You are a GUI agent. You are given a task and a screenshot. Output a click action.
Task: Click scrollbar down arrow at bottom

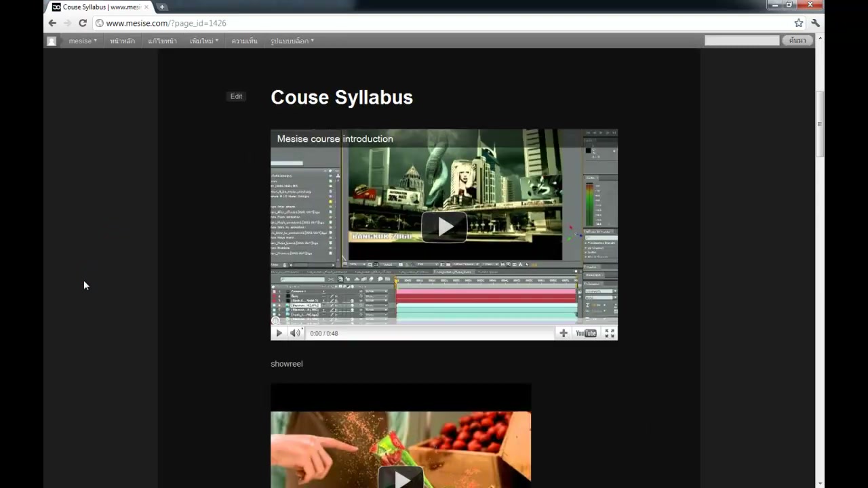click(820, 483)
